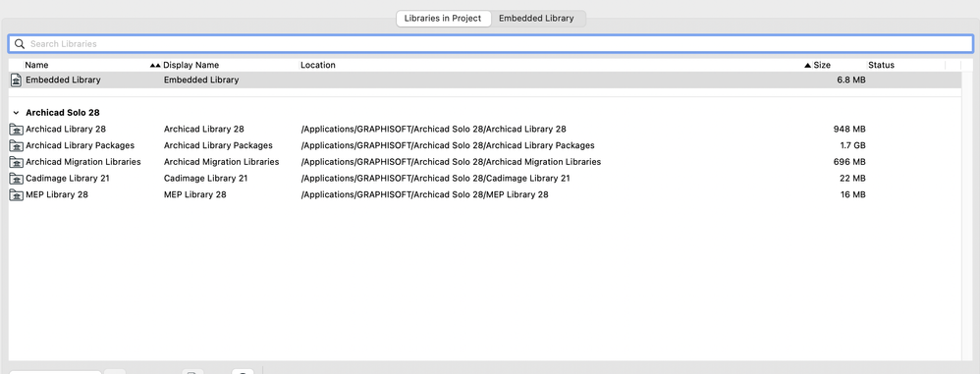Click Archicad Migration Libraries in Display Name column
Screen dimensions: 980x374
pos(221,162)
